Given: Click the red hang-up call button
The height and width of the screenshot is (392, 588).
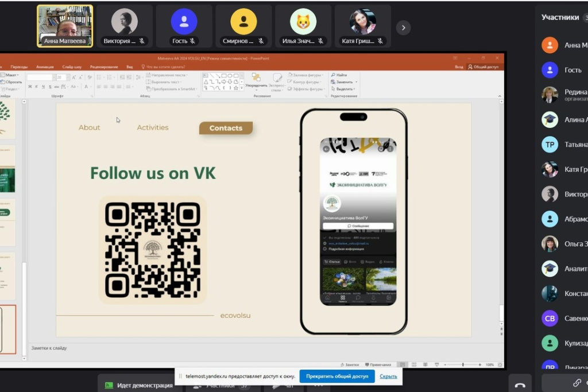Looking at the screenshot, I should (x=520, y=383).
